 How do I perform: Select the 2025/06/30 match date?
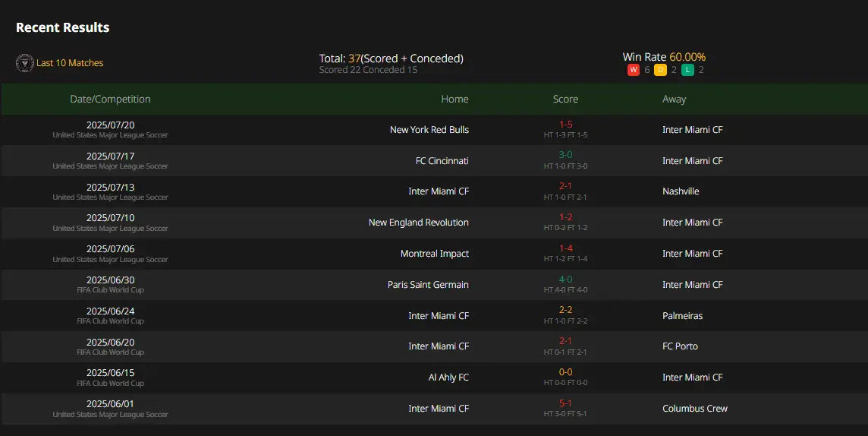pyautogui.click(x=110, y=280)
